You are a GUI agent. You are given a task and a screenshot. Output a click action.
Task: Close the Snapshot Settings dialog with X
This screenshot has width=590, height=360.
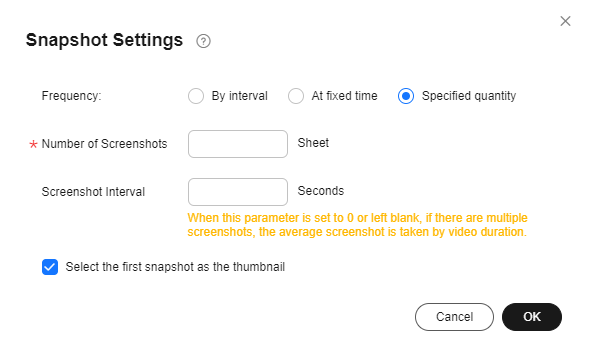click(x=565, y=21)
